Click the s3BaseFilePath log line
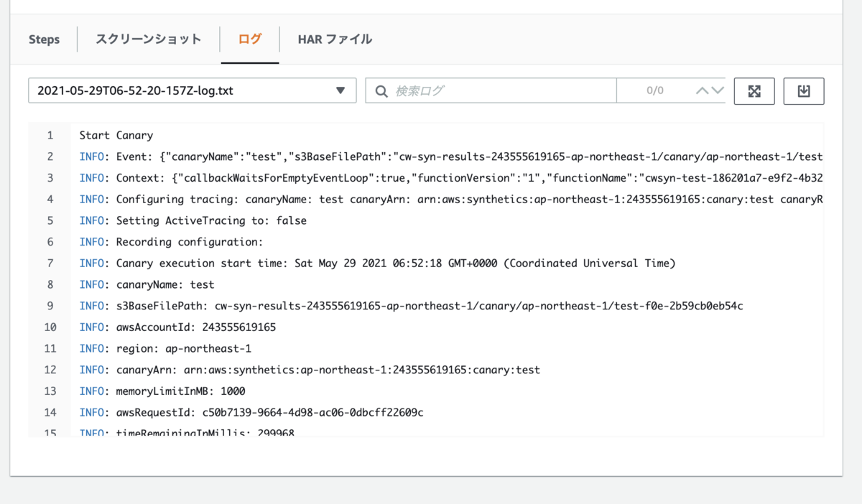 click(412, 306)
